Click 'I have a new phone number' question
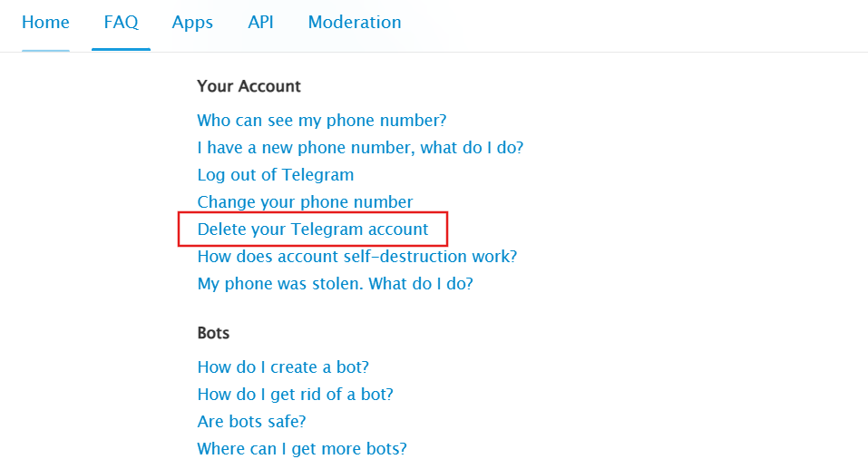Screen dimensions: 868x469 tap(360, 147)
